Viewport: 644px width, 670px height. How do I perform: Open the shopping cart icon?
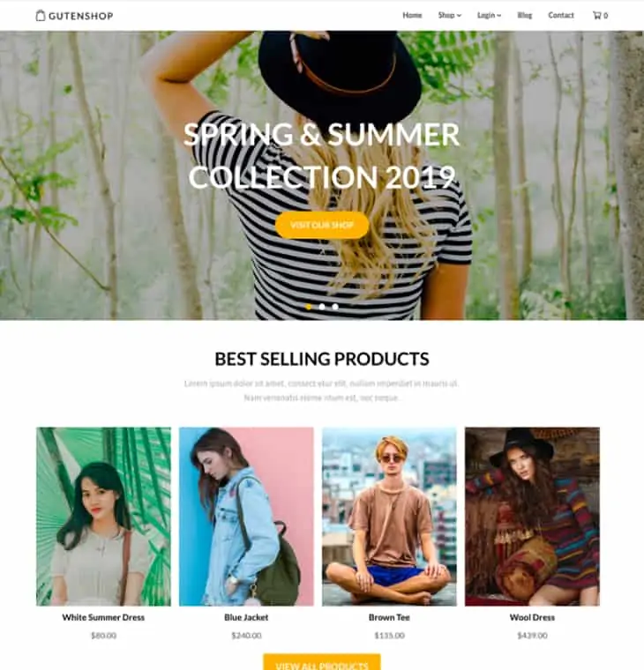coord(596,15)
